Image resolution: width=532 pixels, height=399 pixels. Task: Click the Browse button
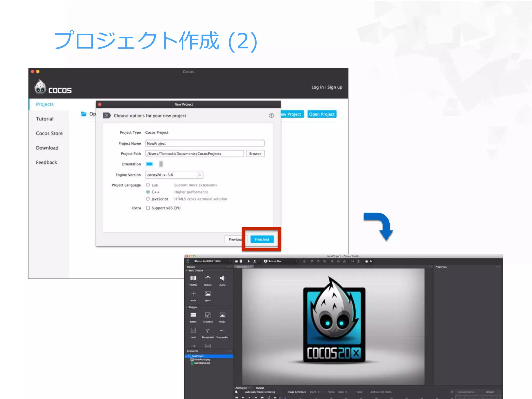coord(255,154)
